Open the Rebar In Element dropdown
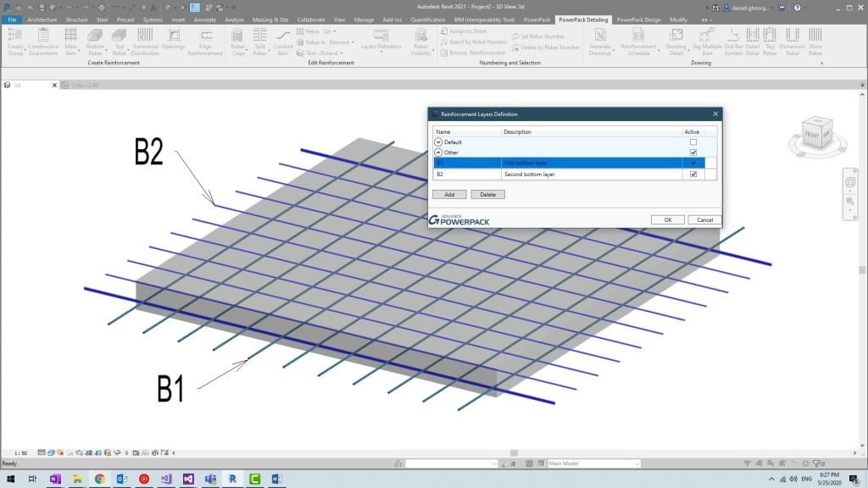 pyautogui.click(x=326, y=42)
